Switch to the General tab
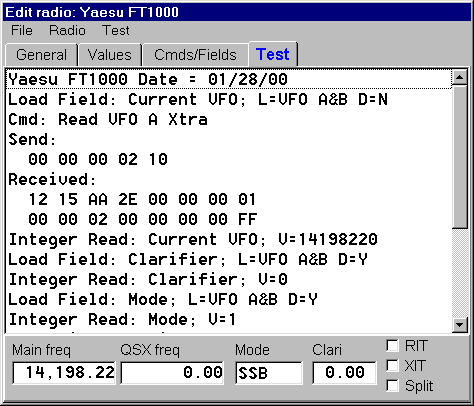The width and height of the screenshot is (474, 406). [x=41, y=55]
